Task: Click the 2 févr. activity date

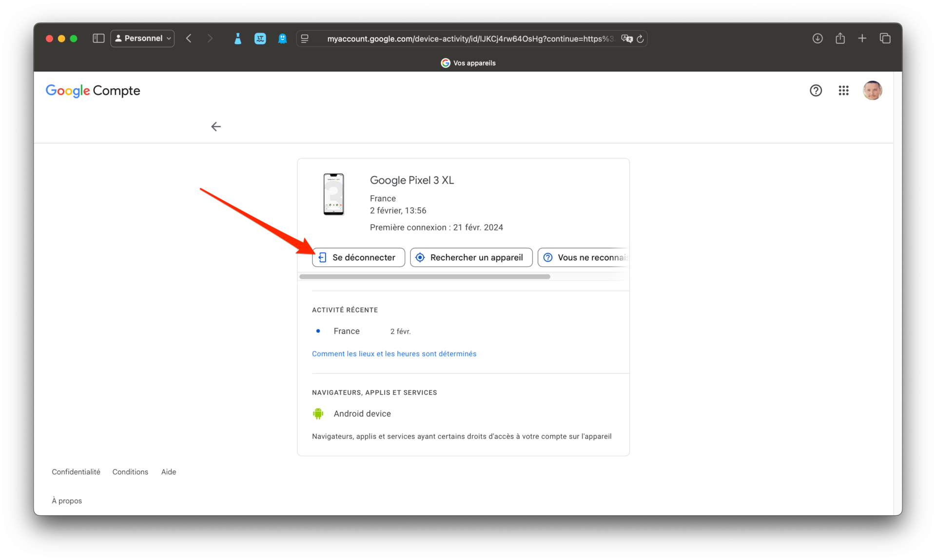Action: point(400,331)
